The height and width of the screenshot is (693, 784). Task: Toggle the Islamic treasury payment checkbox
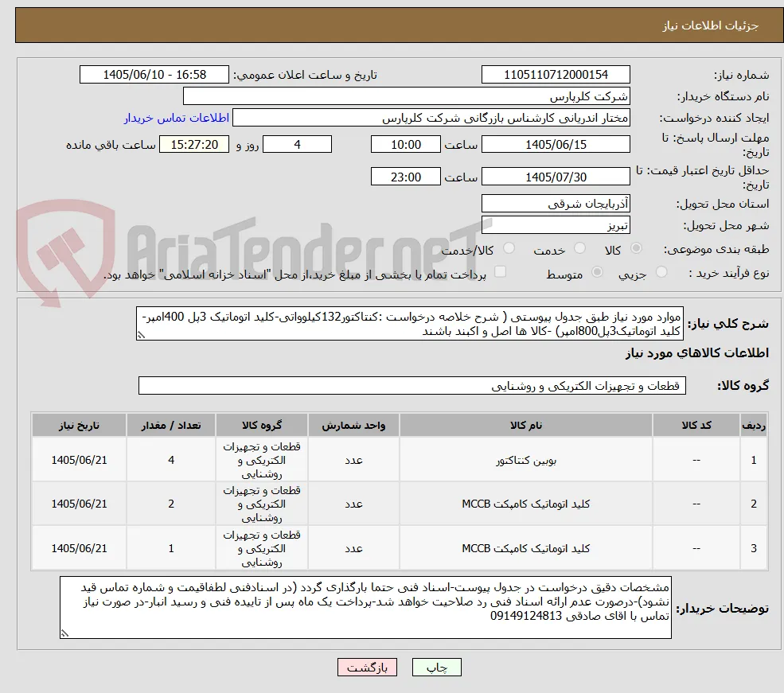click(500, 272)
